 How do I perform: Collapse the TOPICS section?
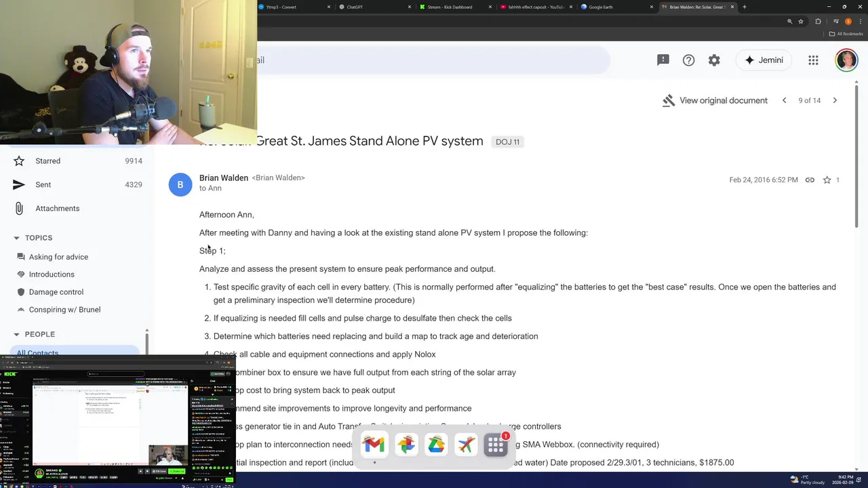coord(17,238)
